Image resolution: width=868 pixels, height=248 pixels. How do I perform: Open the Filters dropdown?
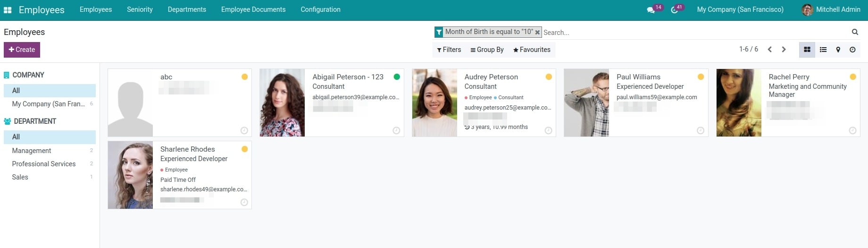click(449, 50)
